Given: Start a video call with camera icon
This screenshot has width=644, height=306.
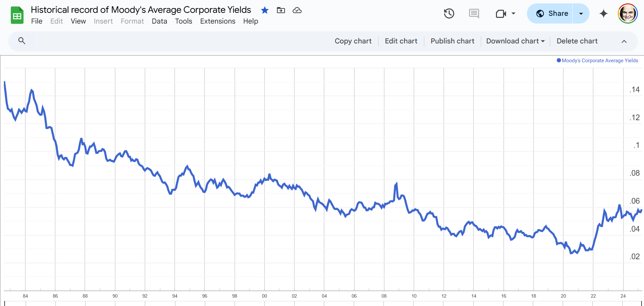Looking at the screenshot, I should coord(501,13).
